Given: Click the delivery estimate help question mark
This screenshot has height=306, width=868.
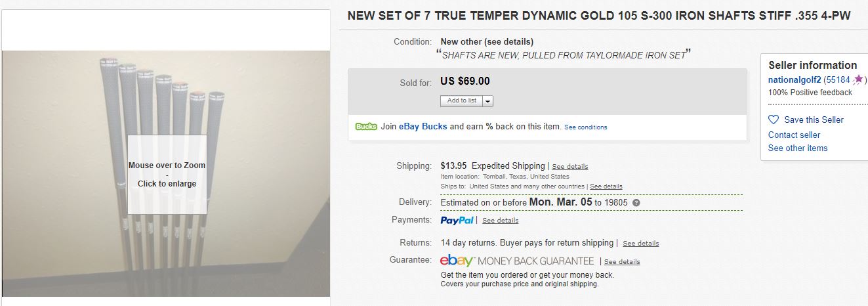Looking at the screenshot, I should (x=636, y=202).
